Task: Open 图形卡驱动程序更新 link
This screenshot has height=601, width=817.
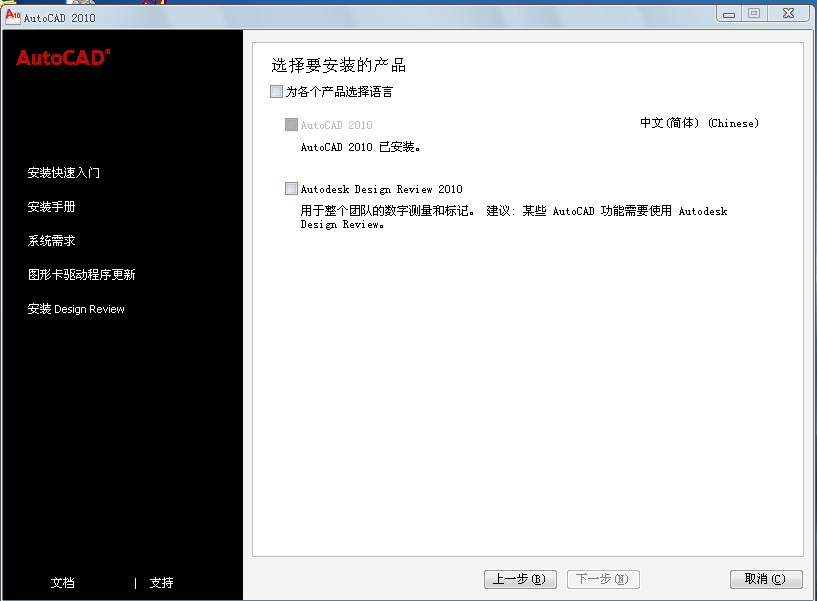Action: (x=82, y=275)
